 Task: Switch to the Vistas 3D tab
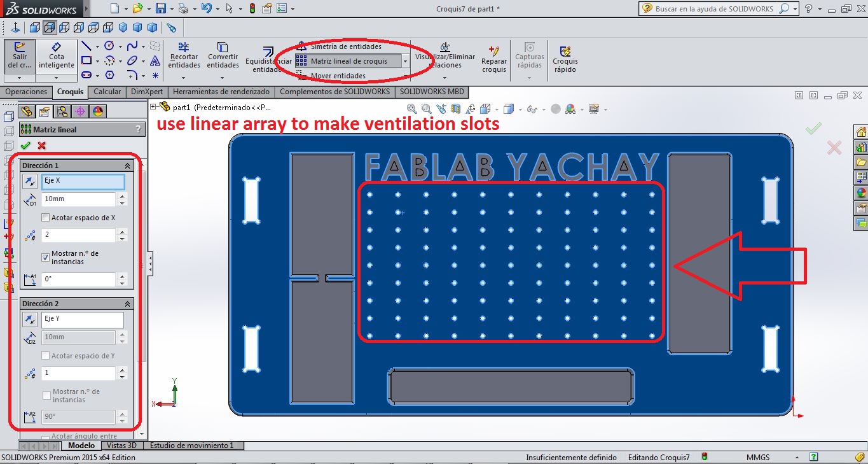coord(121,446)
